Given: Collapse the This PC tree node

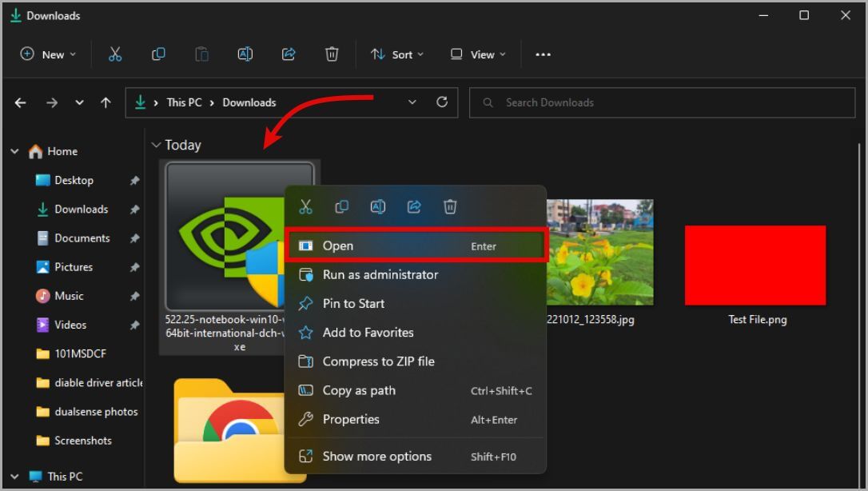Looking at the screenshot, I should coord(14,476).
